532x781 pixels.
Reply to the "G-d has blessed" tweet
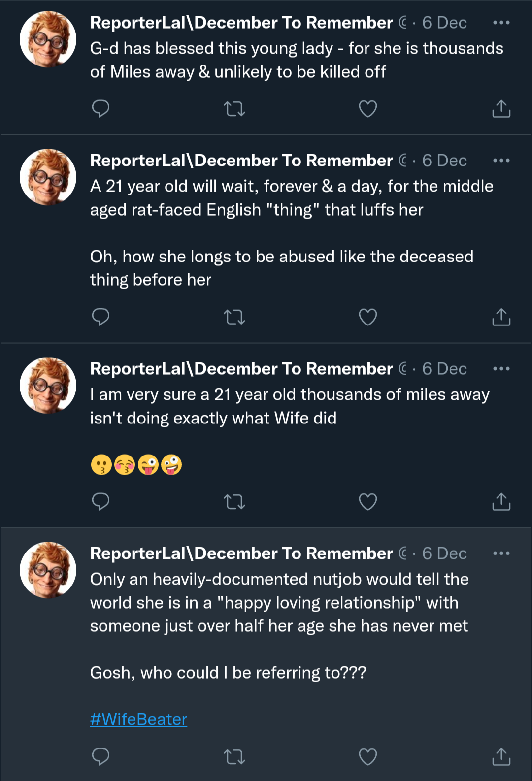pyautogui.click(x=100, y=108)
